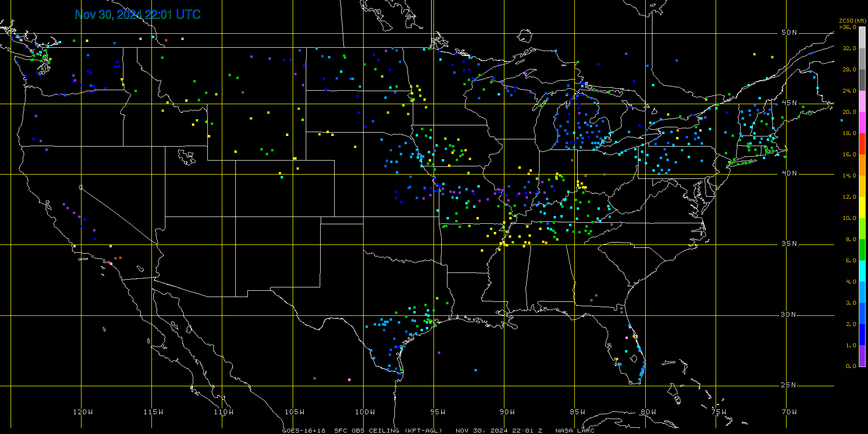Click the '14.0' legend value
The height and width of the screenshot is (434, 868).
(x=849, y=176)
